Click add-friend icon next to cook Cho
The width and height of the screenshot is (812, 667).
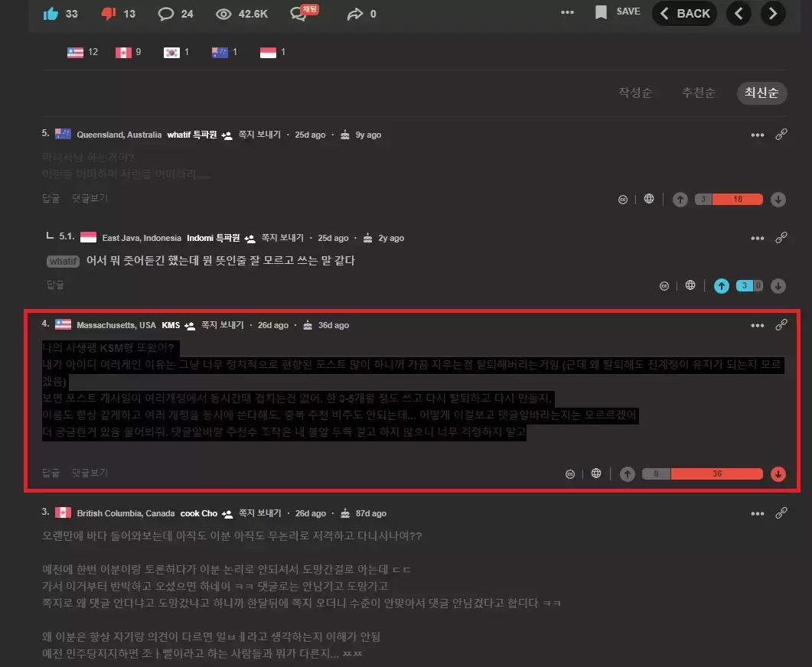[229, 513]
